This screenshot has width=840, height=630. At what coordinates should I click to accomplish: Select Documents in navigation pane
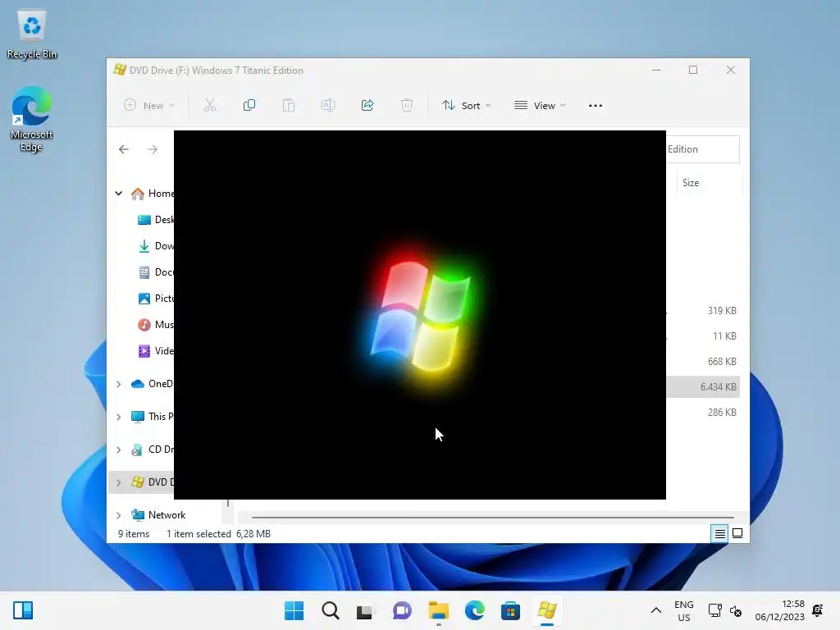155,272
